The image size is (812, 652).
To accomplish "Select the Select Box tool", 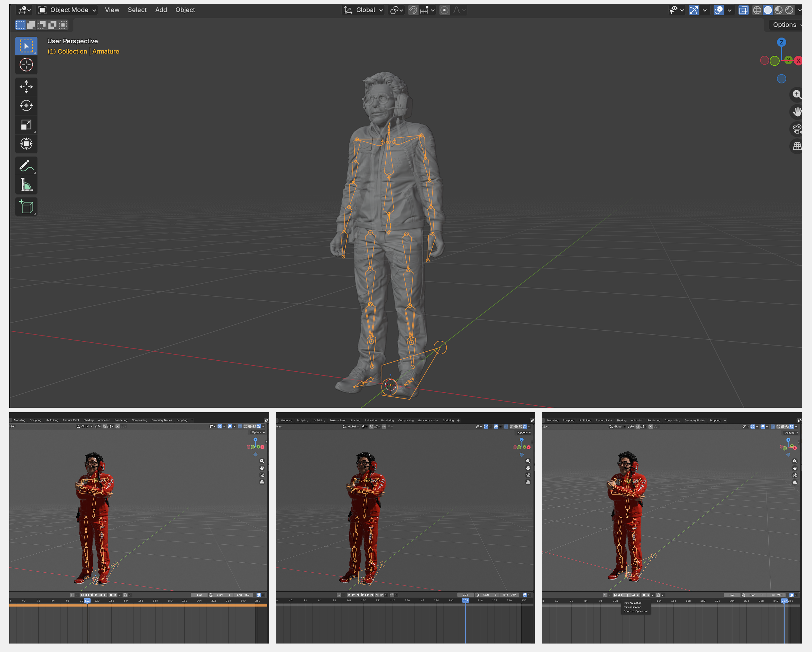I will (26, 46).
